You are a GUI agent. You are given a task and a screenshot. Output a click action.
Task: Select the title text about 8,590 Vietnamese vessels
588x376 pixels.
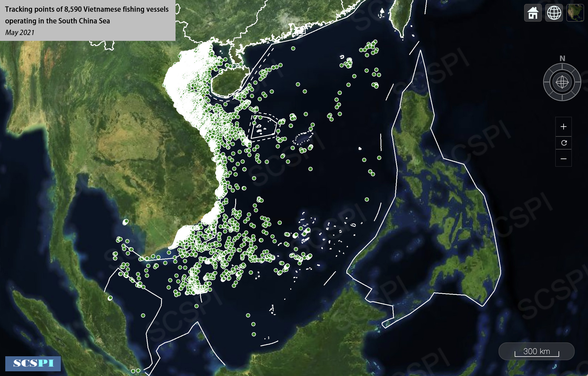pyautogui.click(x=87, y=15)
